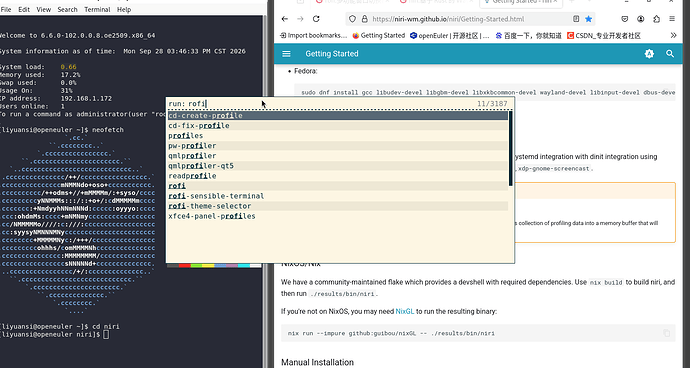Image resolution: width=690 pixels, height=368 pixels.
Task: Click the Manual Installation heading
Action: tap(317, 362)
